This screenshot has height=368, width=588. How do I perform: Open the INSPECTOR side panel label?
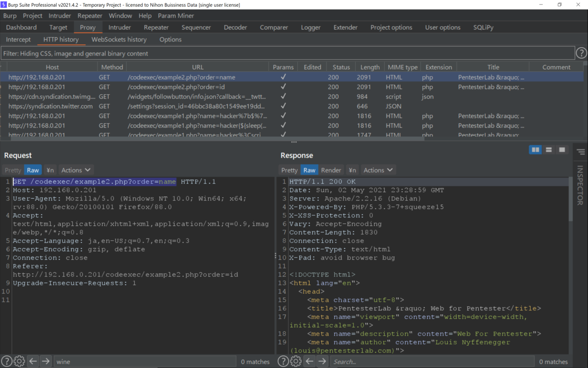(581, 185)
